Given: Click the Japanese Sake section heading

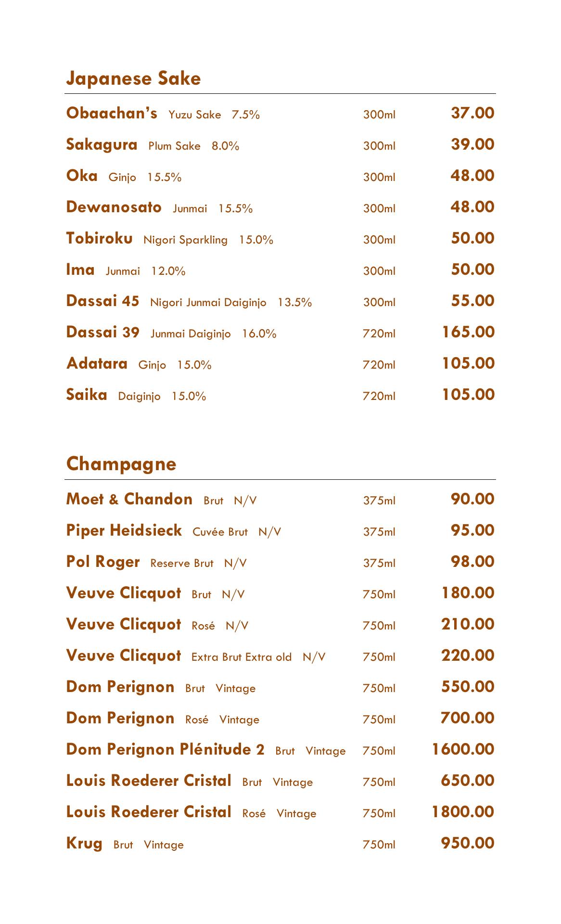Looking at the screenshot, I should (x=133, y=78).
